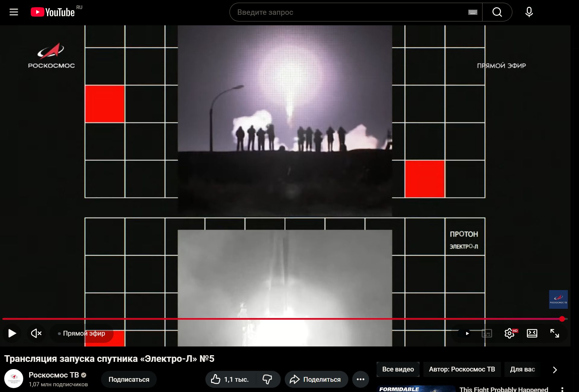Toggle subtitles/closed captions
579x392 pixels.
[487, 333]
